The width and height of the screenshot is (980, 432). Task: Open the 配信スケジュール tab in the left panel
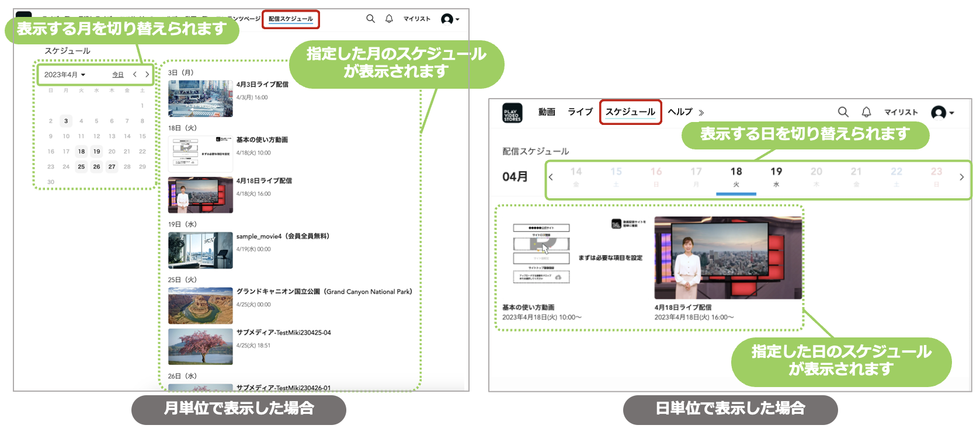pyautogui.click(x=290, y=19)
